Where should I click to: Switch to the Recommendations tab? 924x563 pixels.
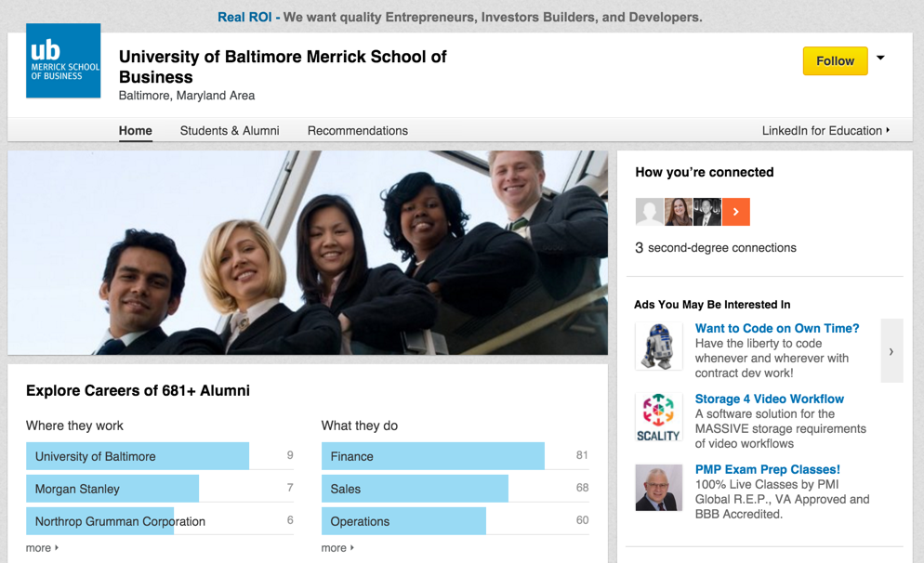tap(358, 131)
